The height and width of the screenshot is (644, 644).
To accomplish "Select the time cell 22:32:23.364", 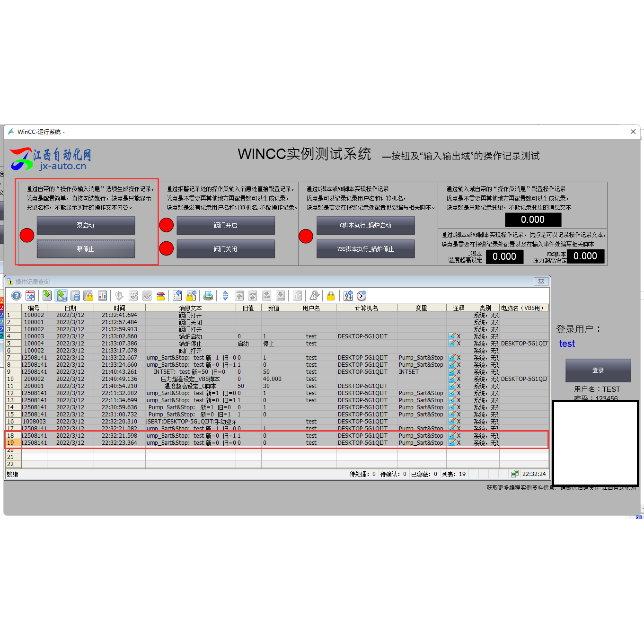I will coord(120,443).
